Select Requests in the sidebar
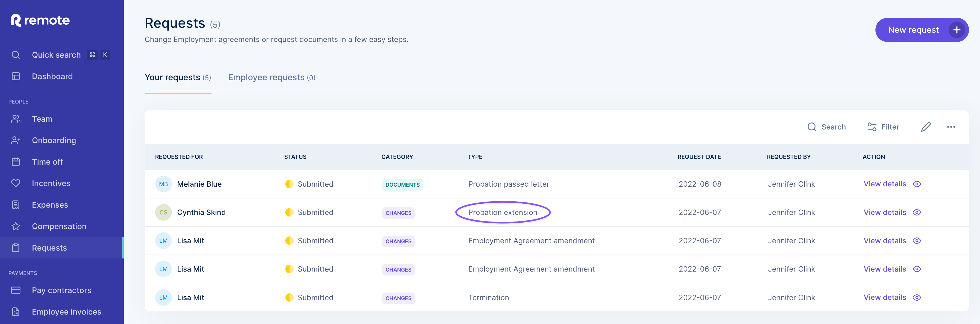The height and width of the screenshot is (324, 980). 62,248
